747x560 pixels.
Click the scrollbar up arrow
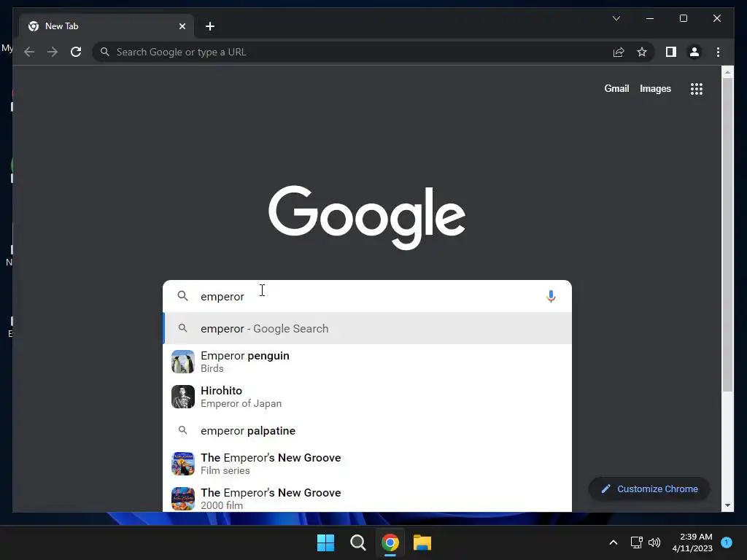point(727,72)
